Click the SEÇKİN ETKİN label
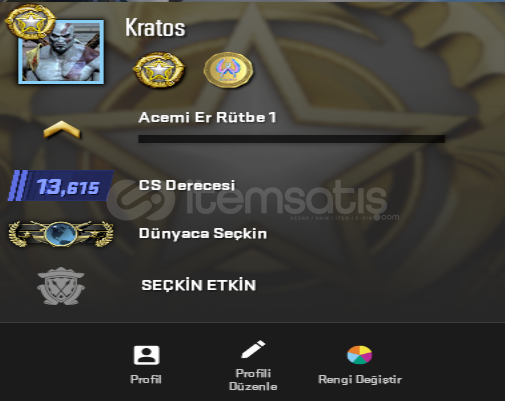The image size is (505, 401). coord(199,285)
